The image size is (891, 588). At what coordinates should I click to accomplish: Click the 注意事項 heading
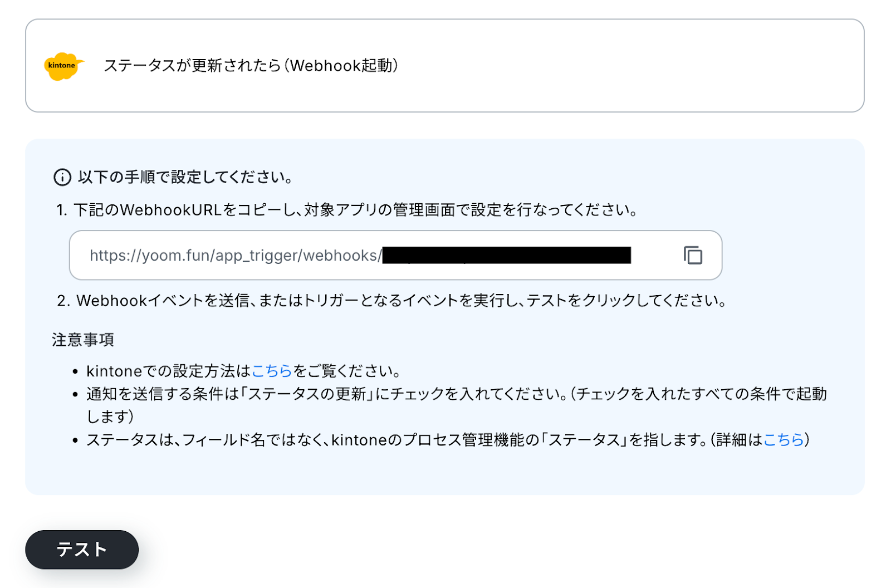(83, 340)
